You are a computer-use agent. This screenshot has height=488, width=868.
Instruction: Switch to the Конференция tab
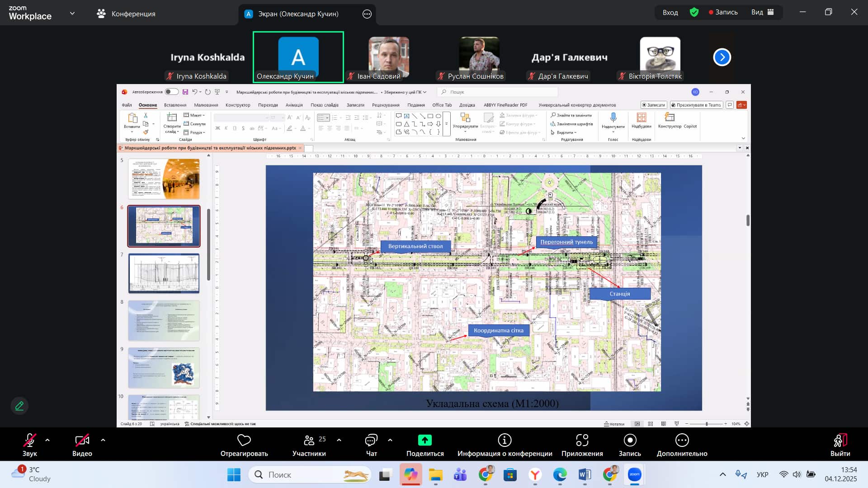[x=126, y=14]
